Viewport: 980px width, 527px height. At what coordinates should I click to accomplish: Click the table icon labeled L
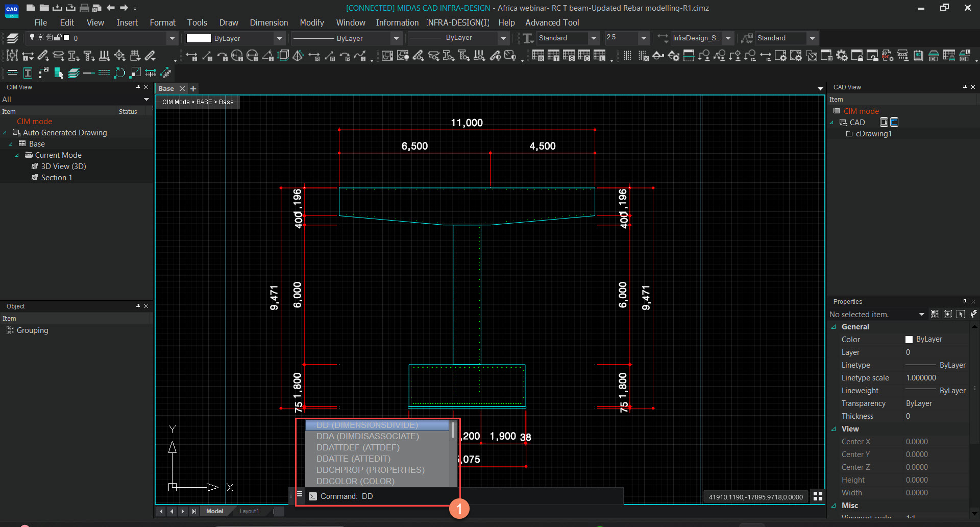[x=600, y=56]
